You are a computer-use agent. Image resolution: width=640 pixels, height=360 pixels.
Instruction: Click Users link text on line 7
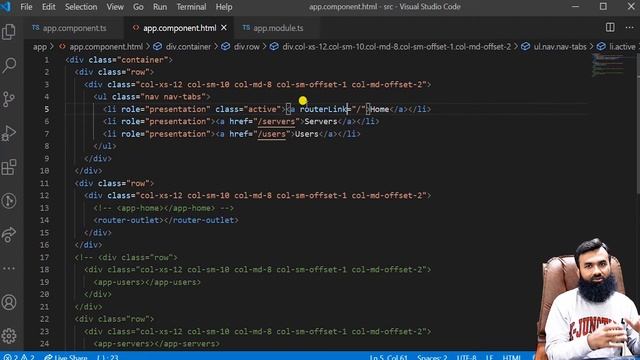(307, 134)
